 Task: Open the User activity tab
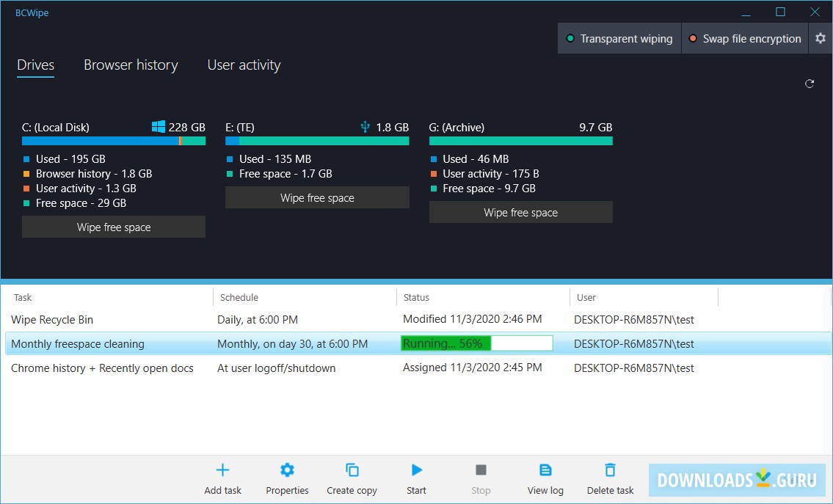(x=244, y=65)
